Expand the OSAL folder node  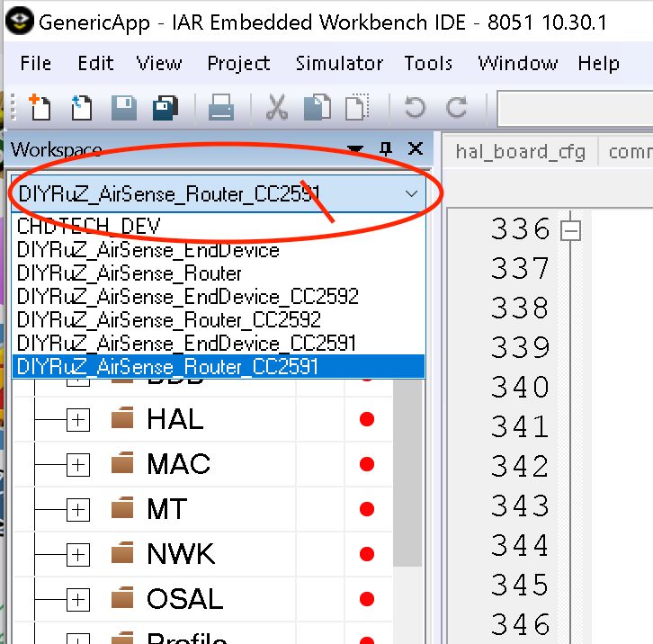pyautogui.click(x=78, y=599)
